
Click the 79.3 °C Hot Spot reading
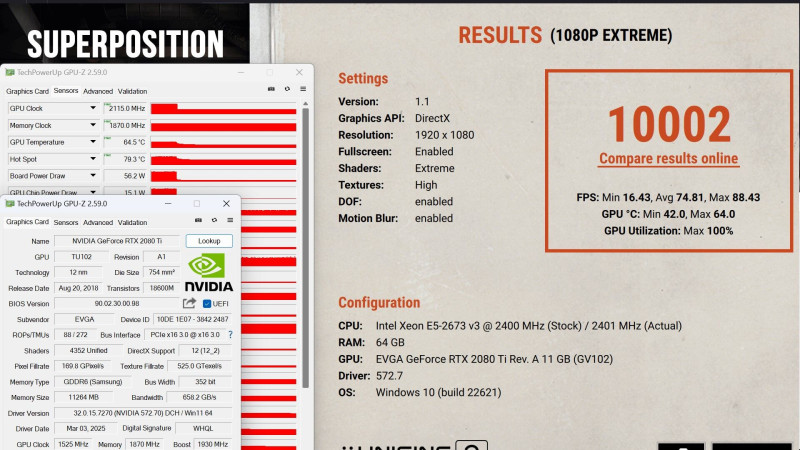[126, 159]
